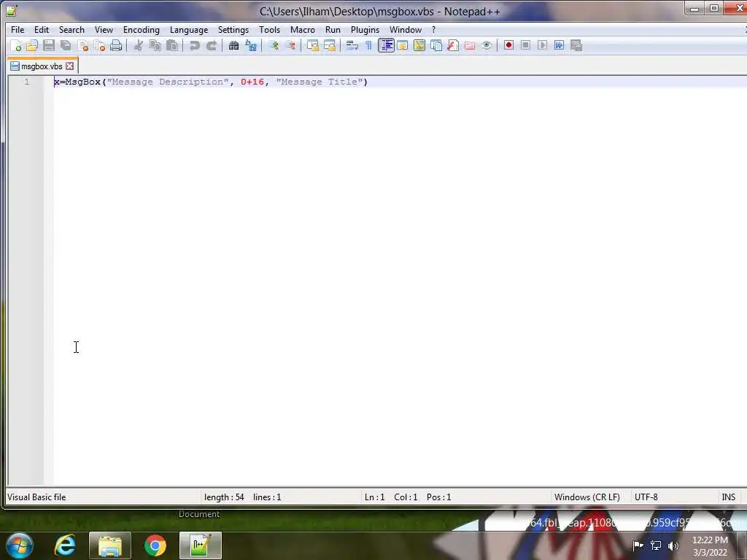Open the ? help menu
Viewport: 747px width, 560px height.
pyautogui.click(x=433, y=29)
